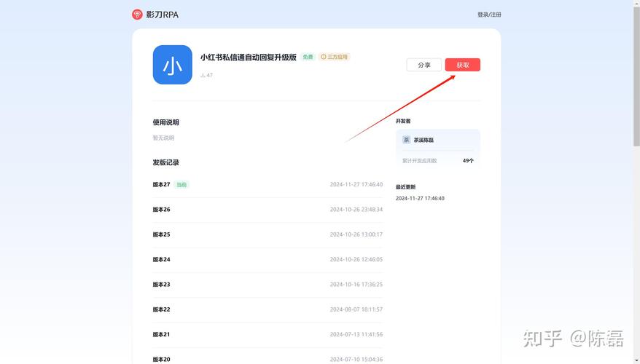Click the green 免费 tag
Image resolution: width=640 pixels, height=364 pixels.
308,57
